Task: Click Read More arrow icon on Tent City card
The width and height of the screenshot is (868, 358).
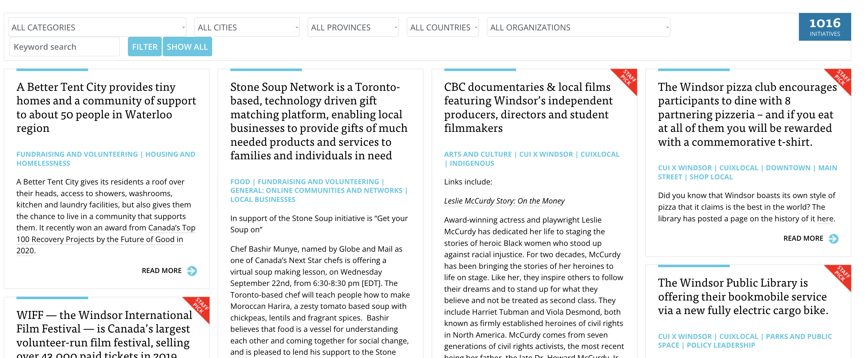Action: (x=192, y=271)
